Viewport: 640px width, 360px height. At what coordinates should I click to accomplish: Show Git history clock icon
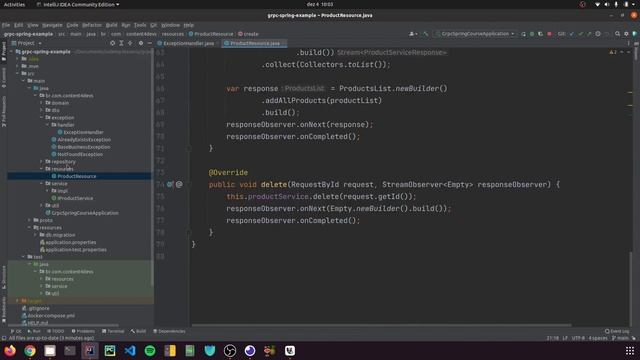coord(598,34)
